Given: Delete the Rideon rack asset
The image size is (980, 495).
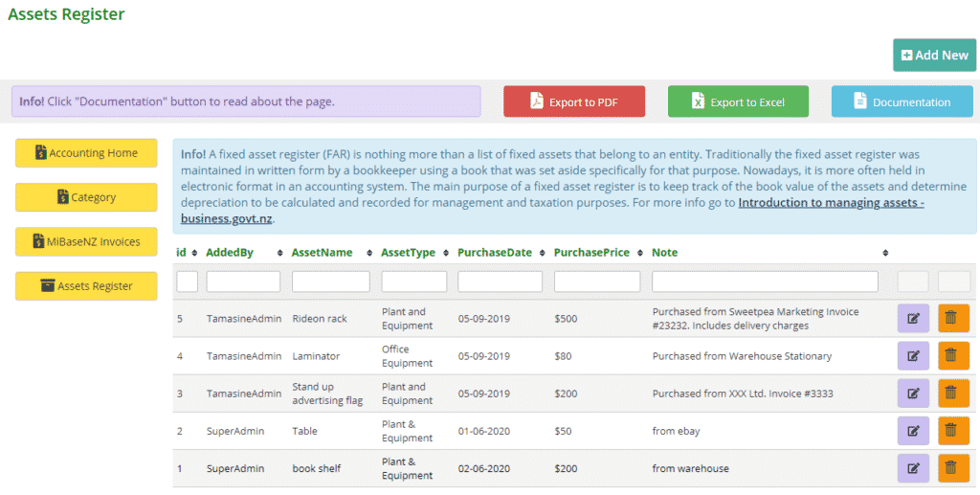Looking at the screenshot, I should (x=953, y=319).
